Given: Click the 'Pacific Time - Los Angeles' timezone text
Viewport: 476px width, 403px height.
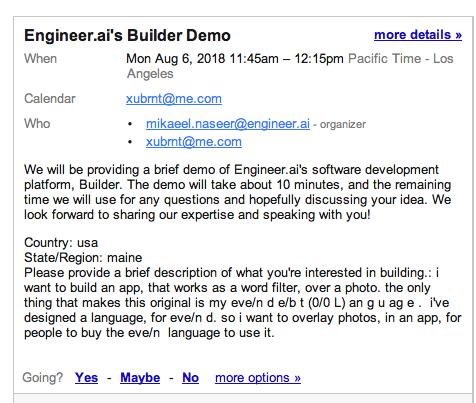Looking at the screenshot, I should 290,66.
